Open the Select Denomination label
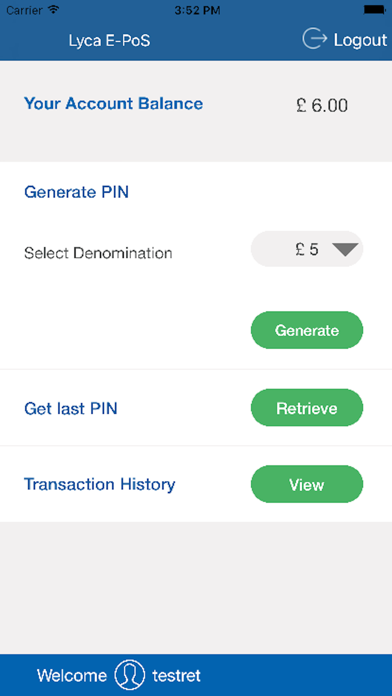392x696 pixels. click(x=98, y=253)
